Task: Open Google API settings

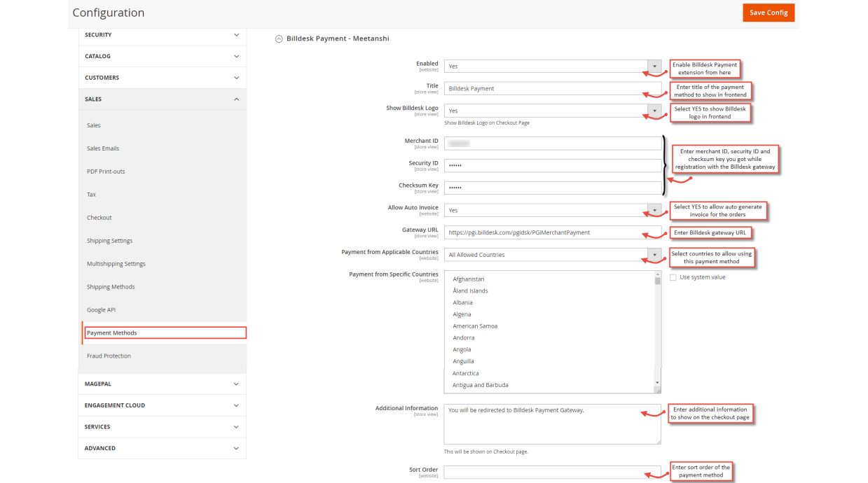Action: point(101,310)
